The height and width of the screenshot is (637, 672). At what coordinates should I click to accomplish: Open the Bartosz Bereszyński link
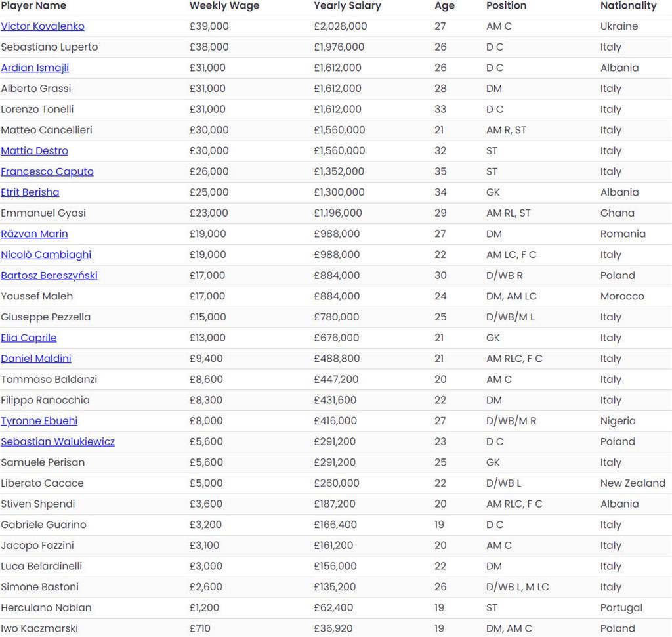click(49, 275)
